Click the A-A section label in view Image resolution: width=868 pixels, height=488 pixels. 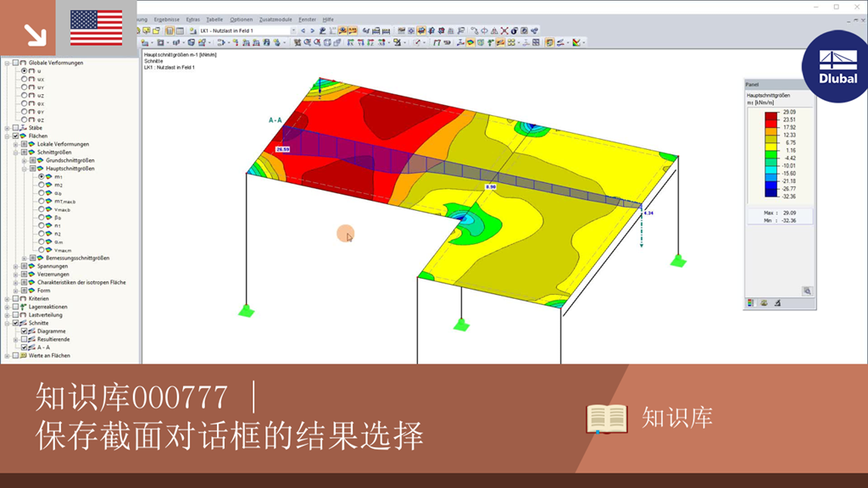[x=275, y=120]
